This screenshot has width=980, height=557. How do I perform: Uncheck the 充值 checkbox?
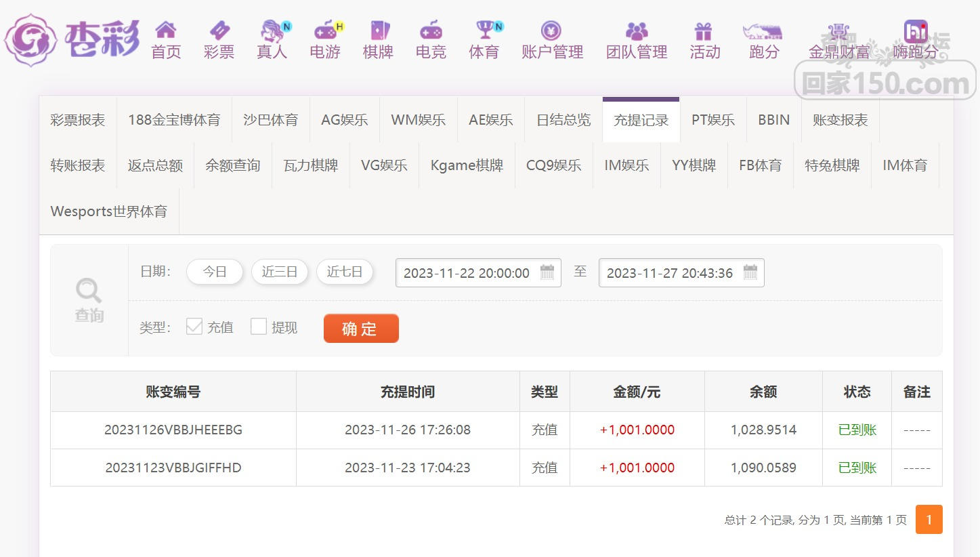click(194, 327)
